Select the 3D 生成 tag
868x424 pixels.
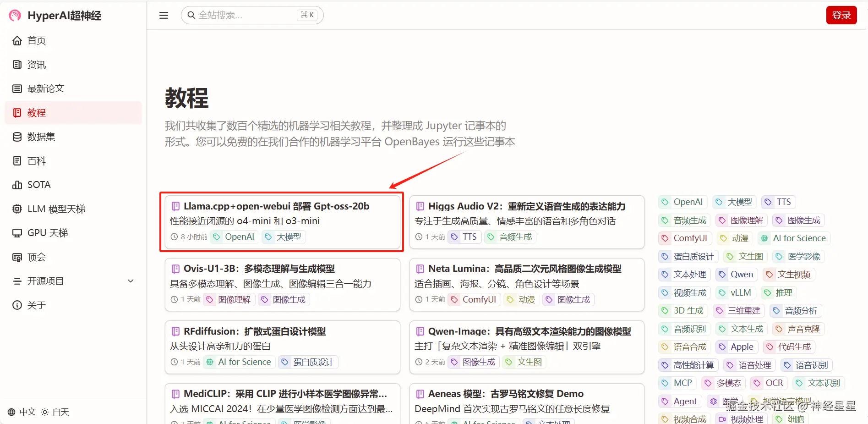click(x=683, y=311)
